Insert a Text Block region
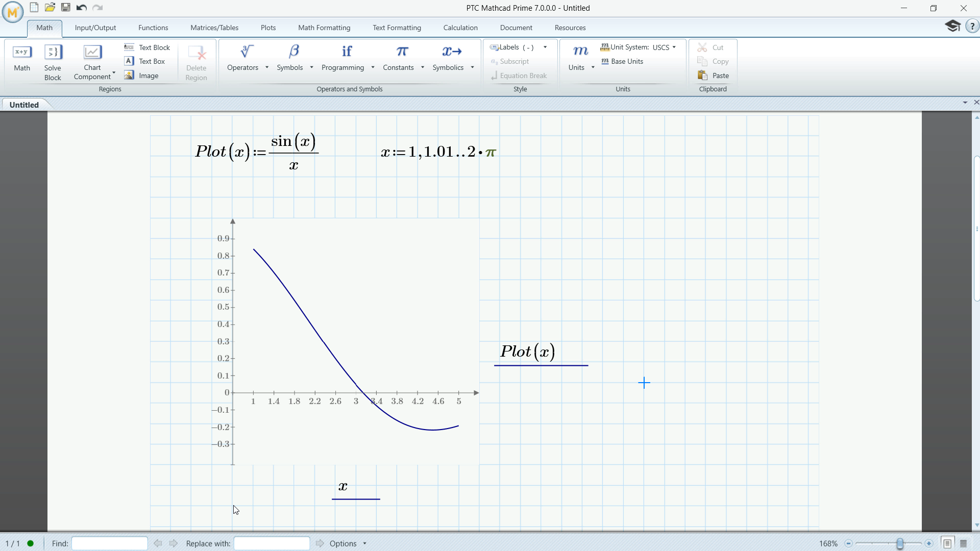Screen dimensions: 980x551 coord(148,47)
